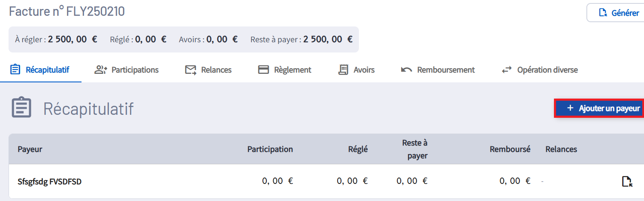Click the À régler amount in the summary bar

coord(73,40)
